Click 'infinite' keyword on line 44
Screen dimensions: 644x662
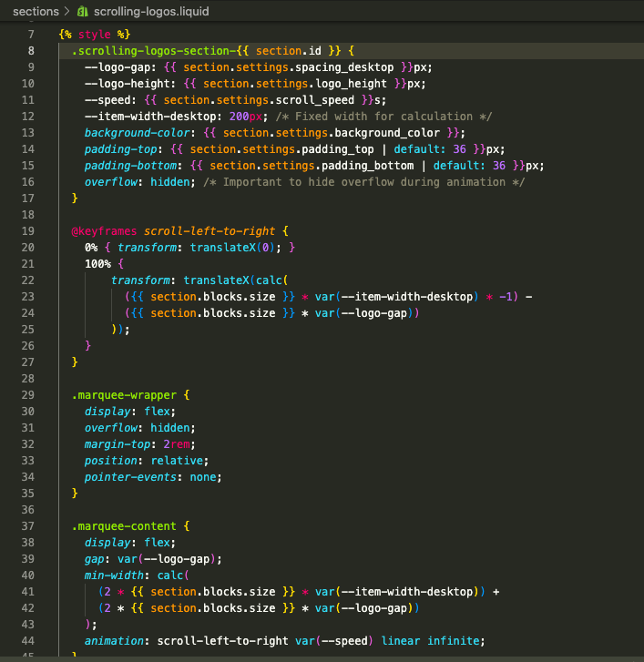pyautogui.click(x=454, y=641)
